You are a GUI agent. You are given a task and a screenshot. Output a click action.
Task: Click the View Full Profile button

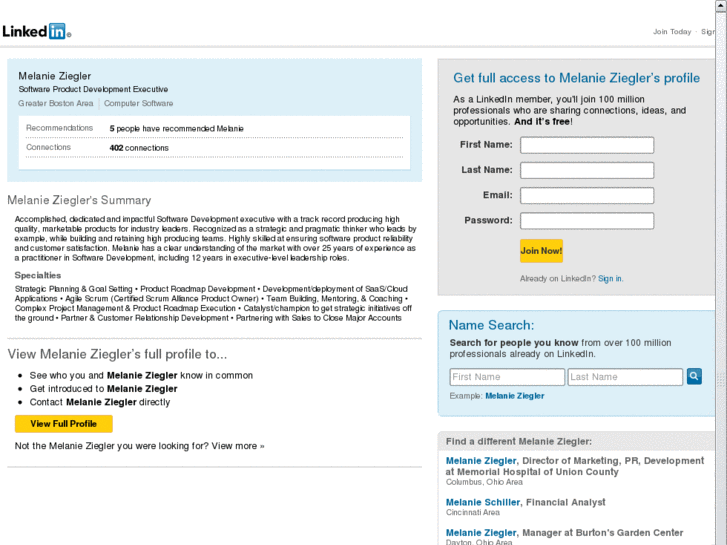point(64,423)
